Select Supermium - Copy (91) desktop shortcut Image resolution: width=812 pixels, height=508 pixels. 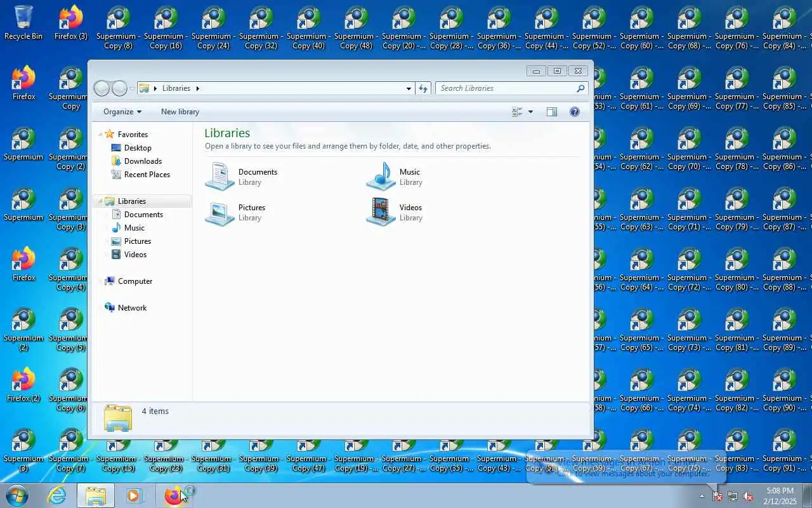point(785,450)
